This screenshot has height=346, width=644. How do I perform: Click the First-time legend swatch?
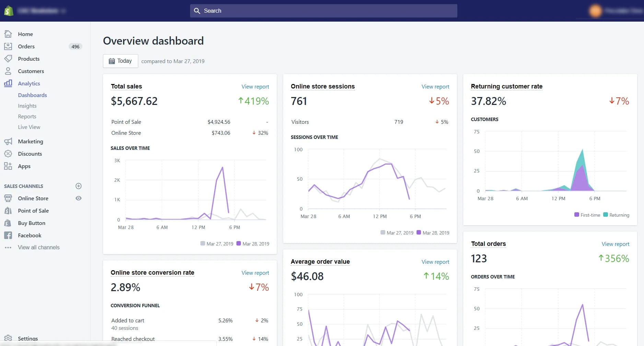577,215
